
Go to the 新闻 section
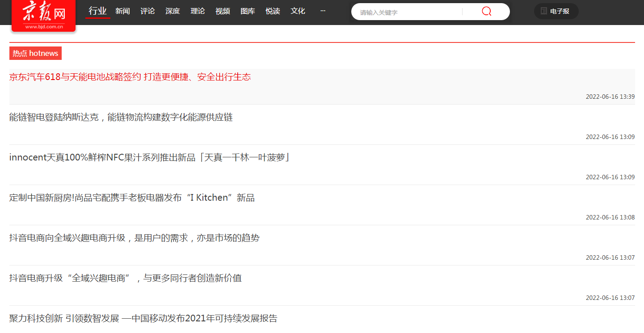122,11
